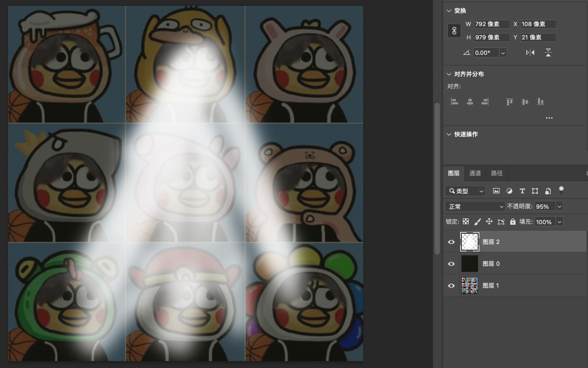
Task: Filter layers by shape layers
Action: 535,191
